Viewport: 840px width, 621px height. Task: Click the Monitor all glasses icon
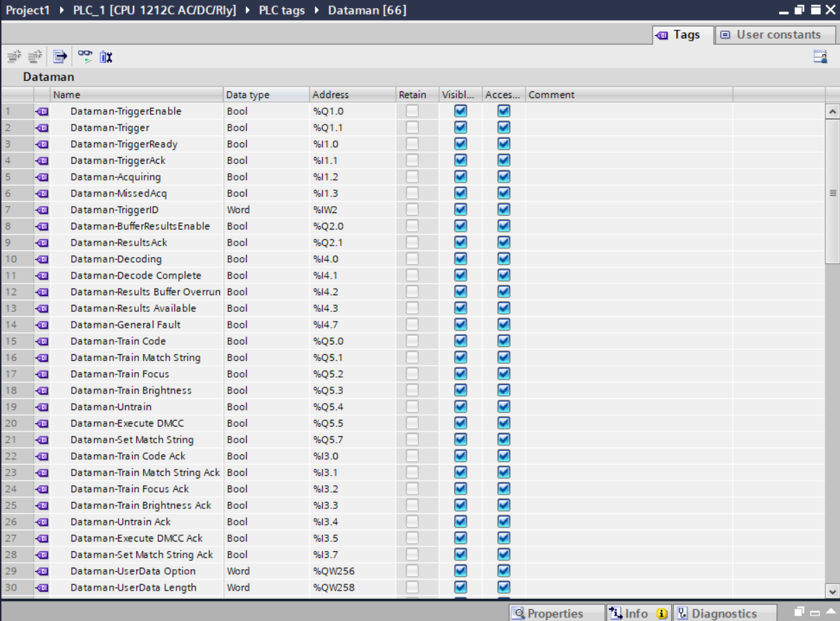(x=84, y=57)
